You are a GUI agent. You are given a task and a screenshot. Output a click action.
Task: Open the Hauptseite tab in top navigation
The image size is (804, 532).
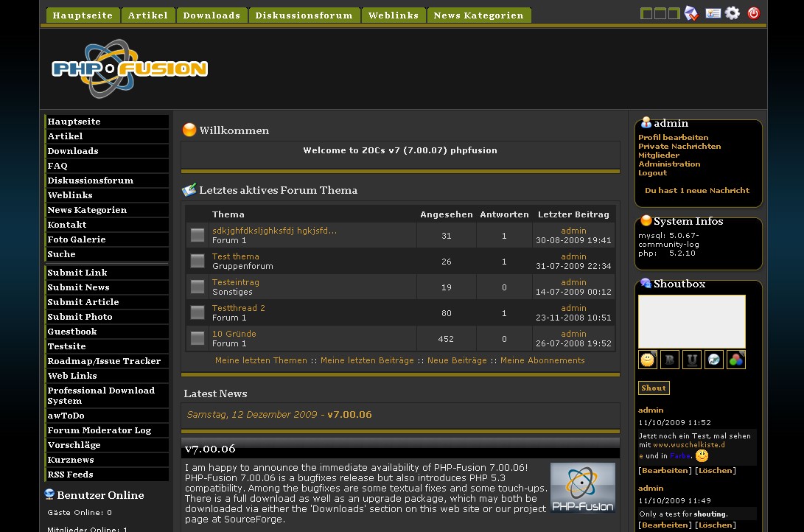click(x=83, y=15)
